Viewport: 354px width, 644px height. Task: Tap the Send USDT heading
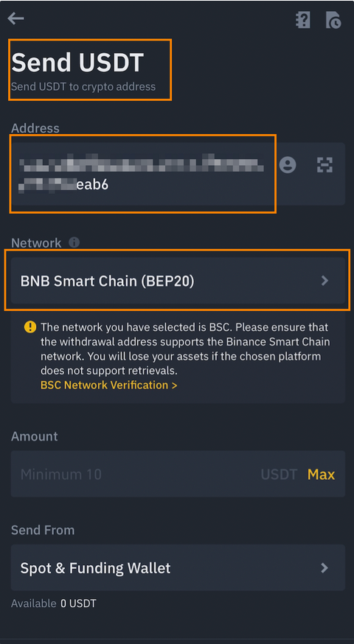tap(77, 63)
